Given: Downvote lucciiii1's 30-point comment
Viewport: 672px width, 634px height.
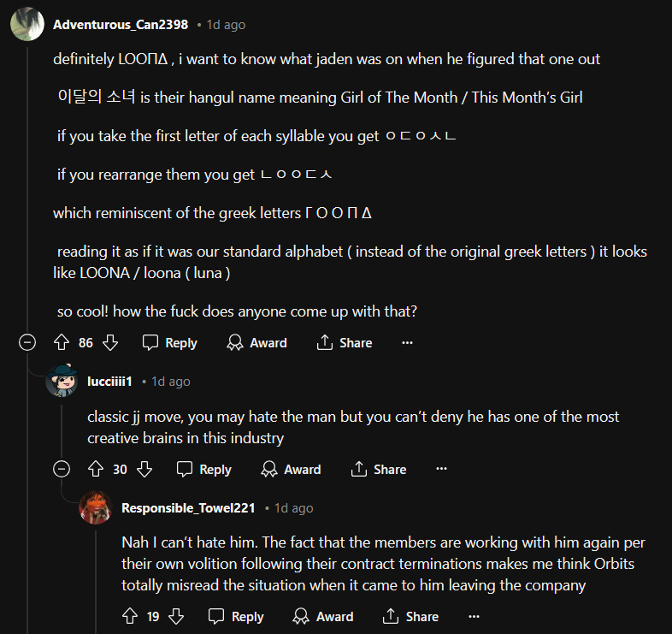Looking at the screenshot, I should (x=144, y=470).
